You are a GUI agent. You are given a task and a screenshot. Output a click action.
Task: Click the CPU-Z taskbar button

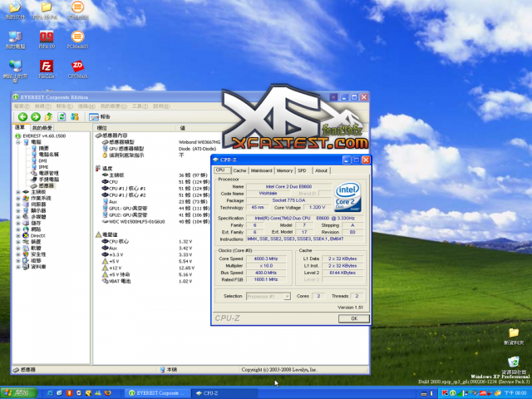224,393
